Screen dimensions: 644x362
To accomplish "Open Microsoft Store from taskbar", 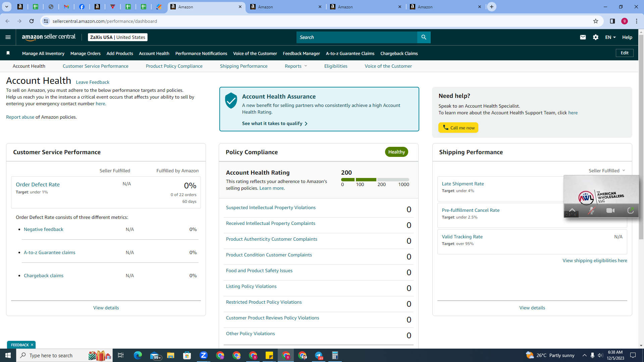I will coord(187,355).
